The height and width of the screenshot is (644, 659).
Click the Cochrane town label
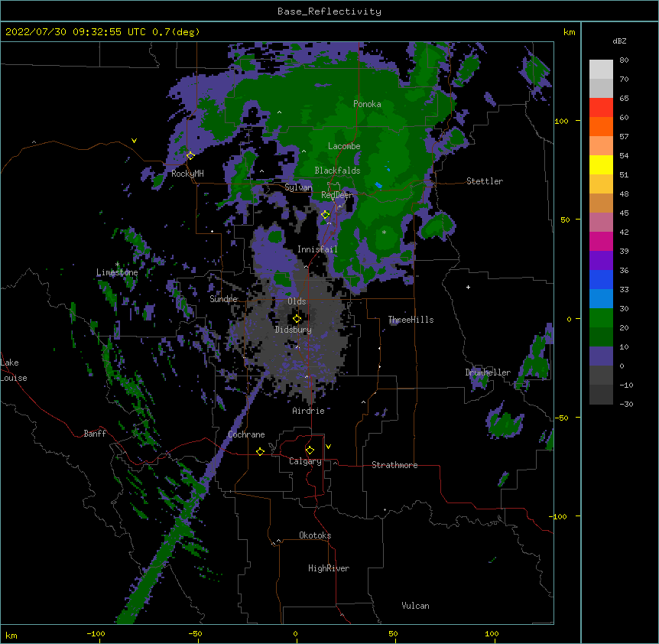point(246,434)
